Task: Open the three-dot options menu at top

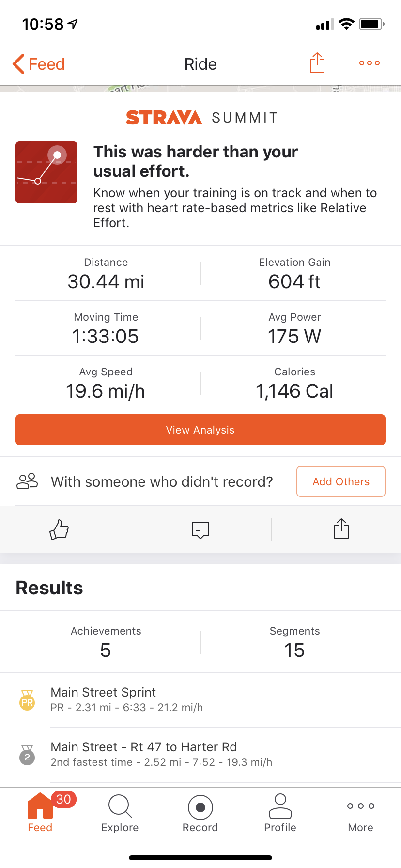Action: pyautogui.click(x=369, y=63)
